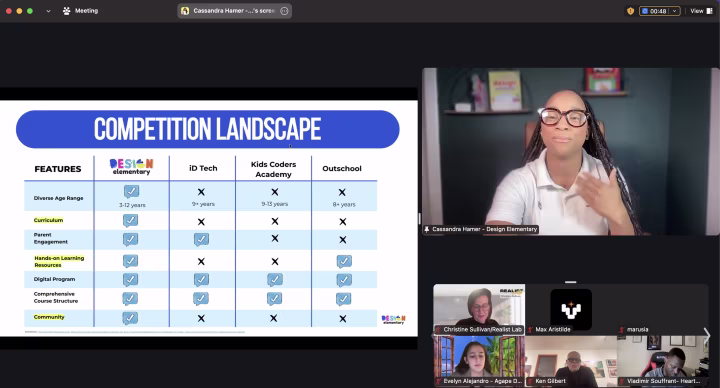Select Evelyn Alejandro's video thumbnail
The width and height of the screenshot is (720, 388).
[x=479, y=360]
